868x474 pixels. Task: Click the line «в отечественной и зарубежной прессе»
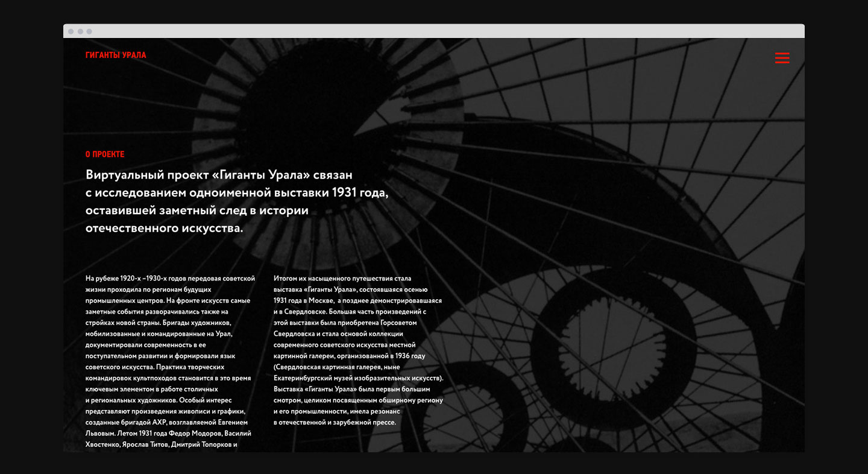(x=335, y=422)
